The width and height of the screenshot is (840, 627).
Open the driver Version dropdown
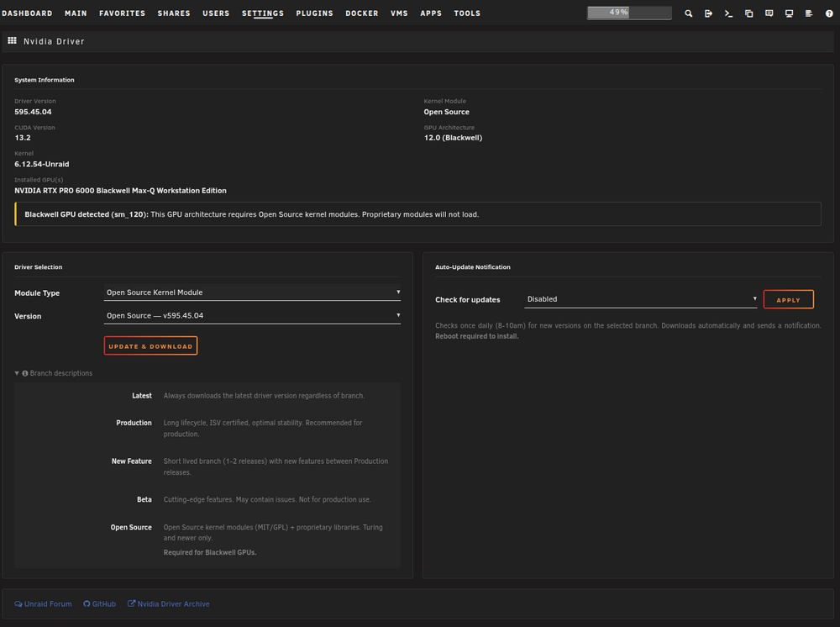click(252, 316)
